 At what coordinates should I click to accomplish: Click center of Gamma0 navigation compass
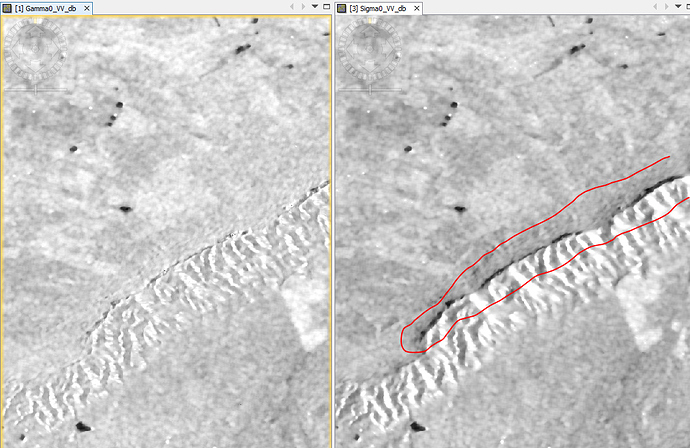click(36, 50)
